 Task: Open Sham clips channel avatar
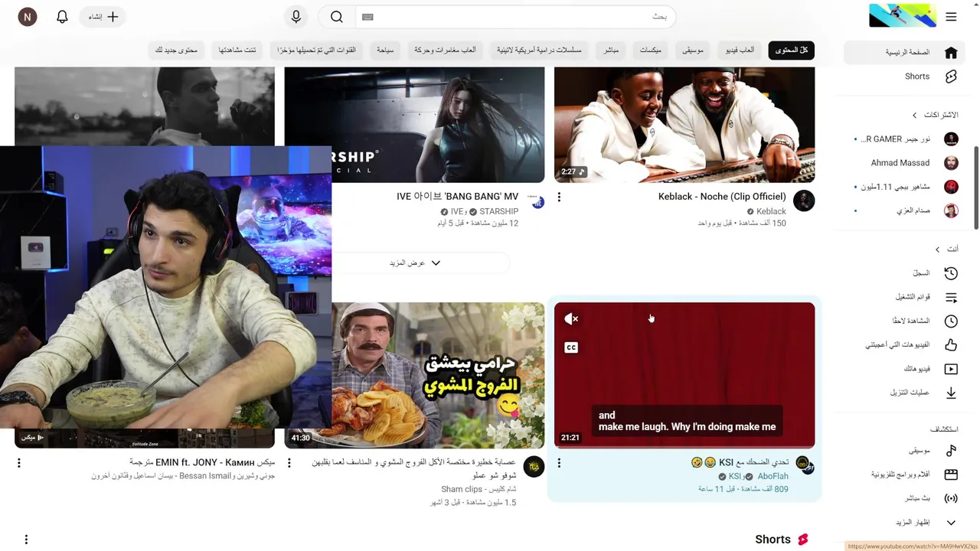coord(534,467)
